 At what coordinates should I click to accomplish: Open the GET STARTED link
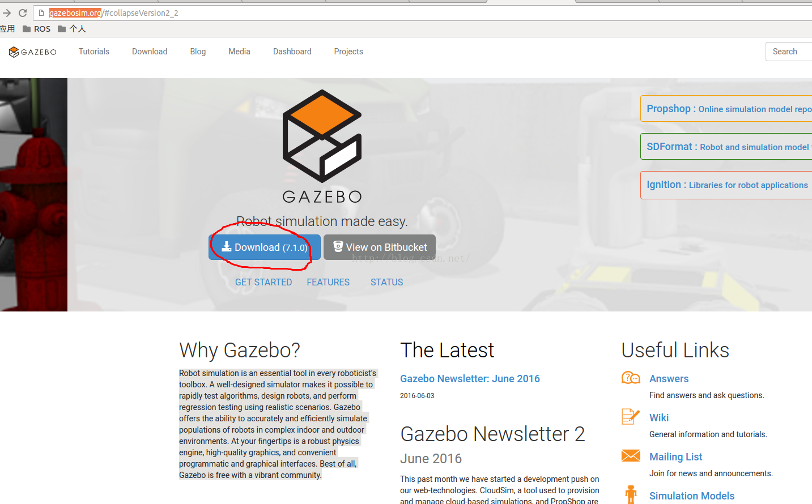[263, 282]
